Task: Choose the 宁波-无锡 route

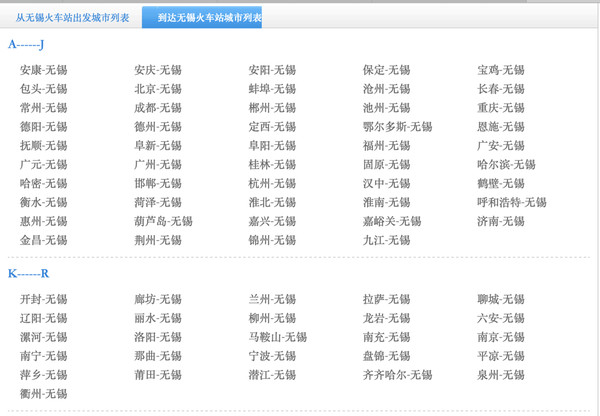Action: (x=272, y=356)
